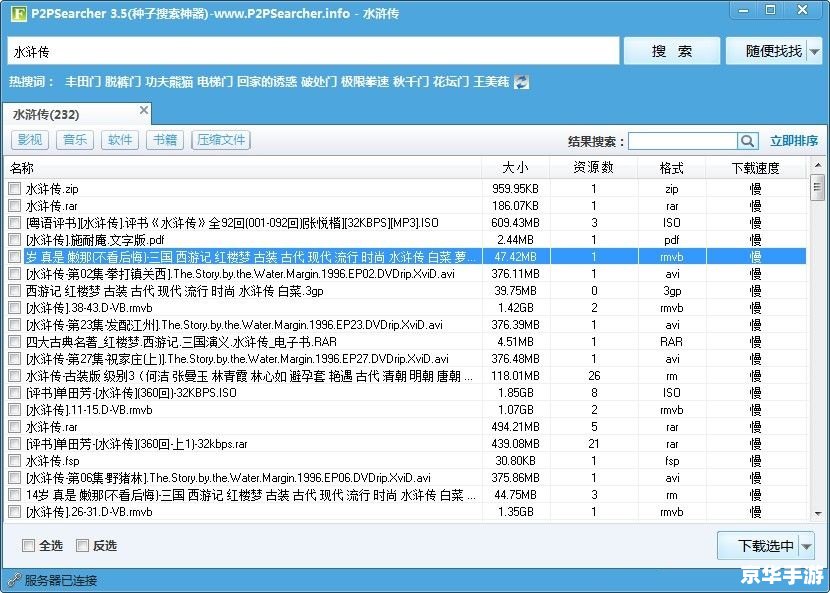The width and height of the screenshot is (830, 593).
Task: Select row 11-15.D-VB.rmvb
Action: coord(405,410)
